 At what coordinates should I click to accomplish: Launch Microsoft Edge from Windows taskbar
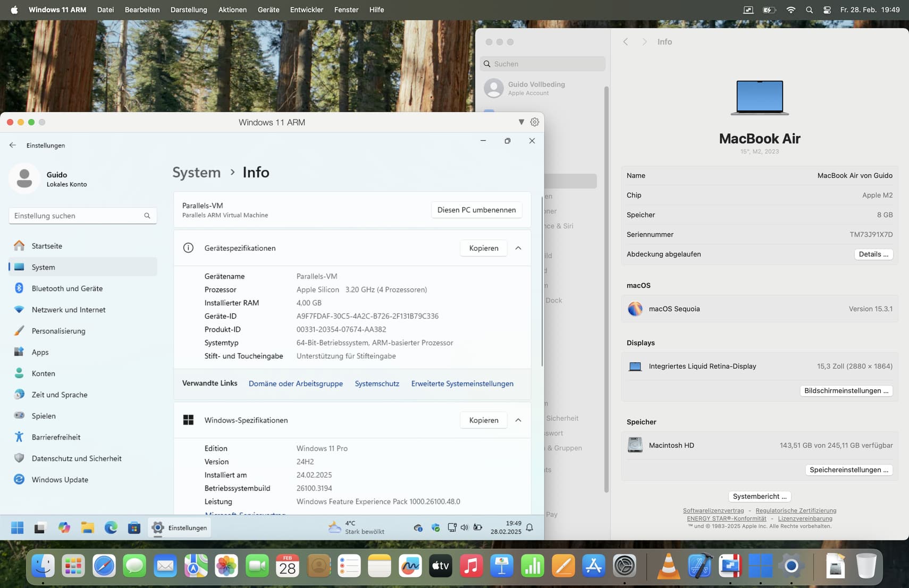click(x=111, y=527)
